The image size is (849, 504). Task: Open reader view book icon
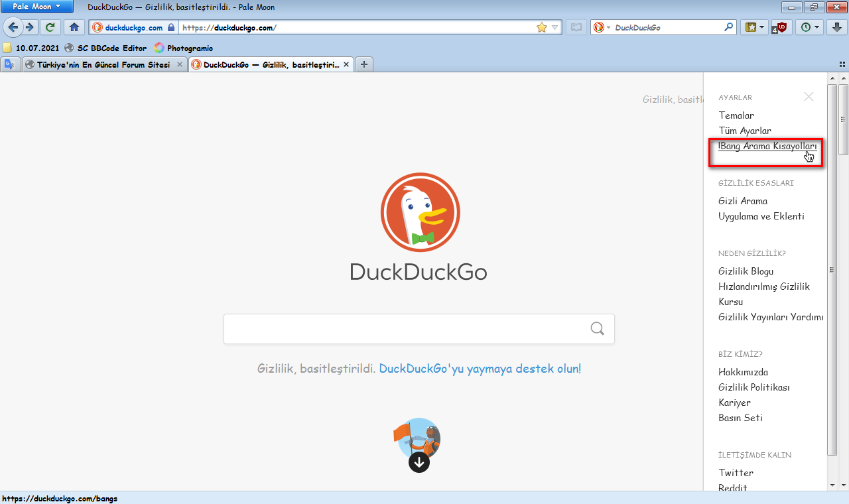pyautogui.click(x=576, y=27)
